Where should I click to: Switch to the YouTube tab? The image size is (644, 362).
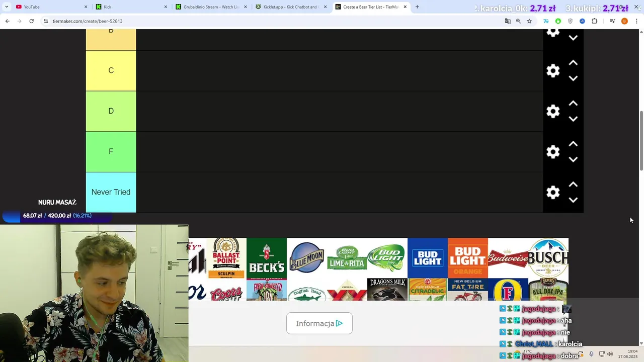coord(50,7)
